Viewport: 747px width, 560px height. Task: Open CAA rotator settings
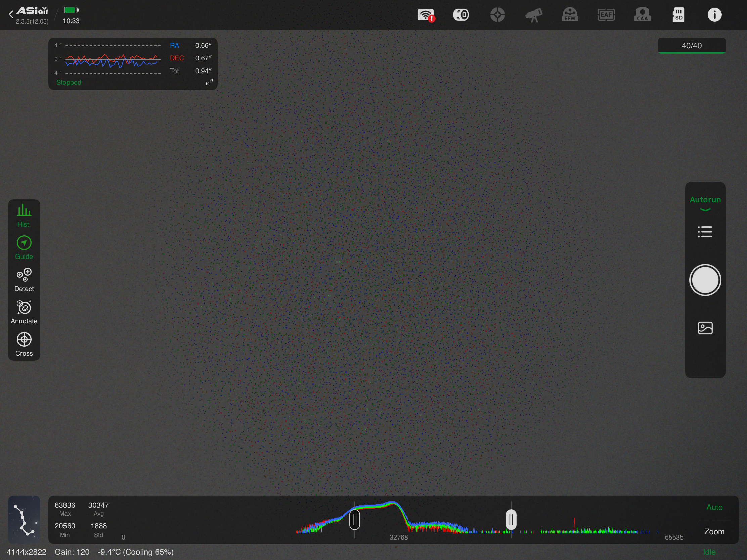(x=642, y=15)
